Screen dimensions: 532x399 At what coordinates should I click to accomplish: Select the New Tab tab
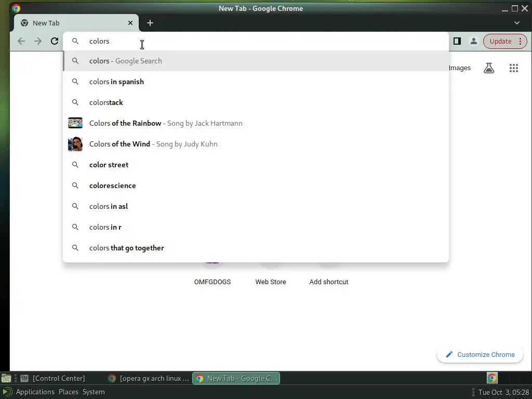click(76, 23)
